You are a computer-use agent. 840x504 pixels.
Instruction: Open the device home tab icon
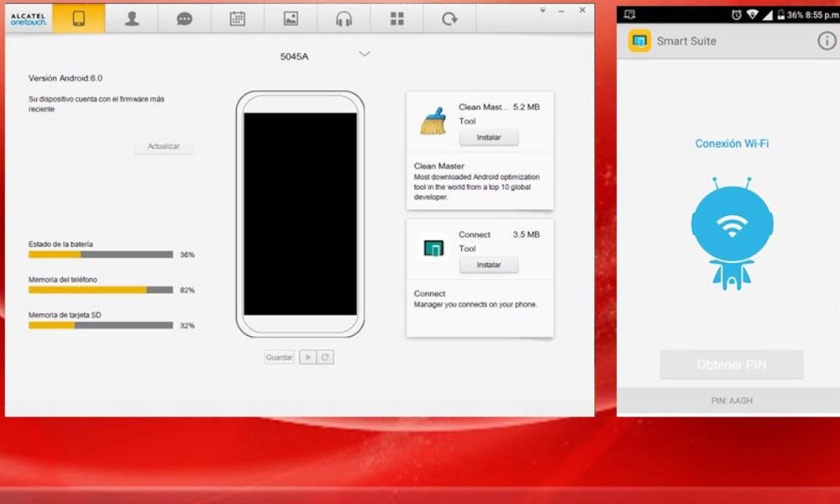pos(79,18)
